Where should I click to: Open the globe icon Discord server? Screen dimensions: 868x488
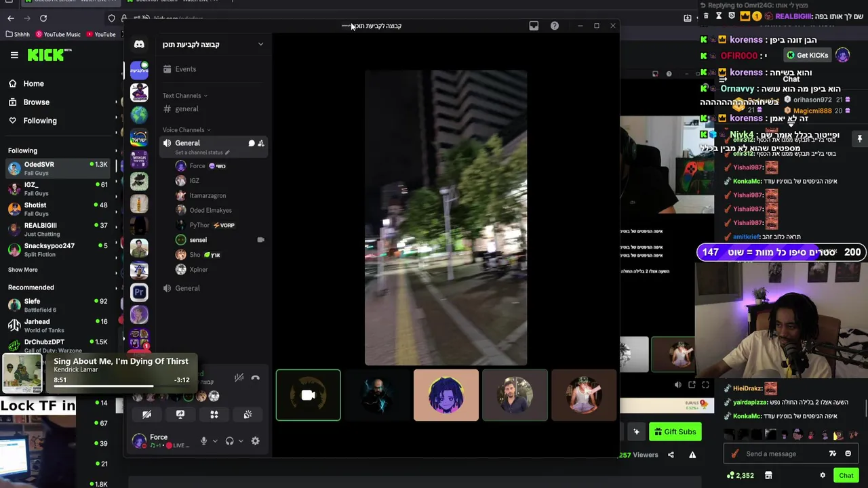point(139,115)
